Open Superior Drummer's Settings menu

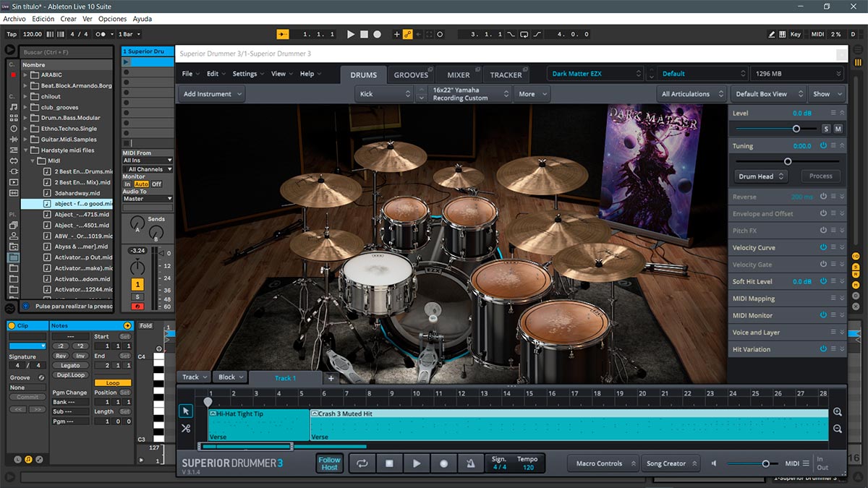(248, 74)
